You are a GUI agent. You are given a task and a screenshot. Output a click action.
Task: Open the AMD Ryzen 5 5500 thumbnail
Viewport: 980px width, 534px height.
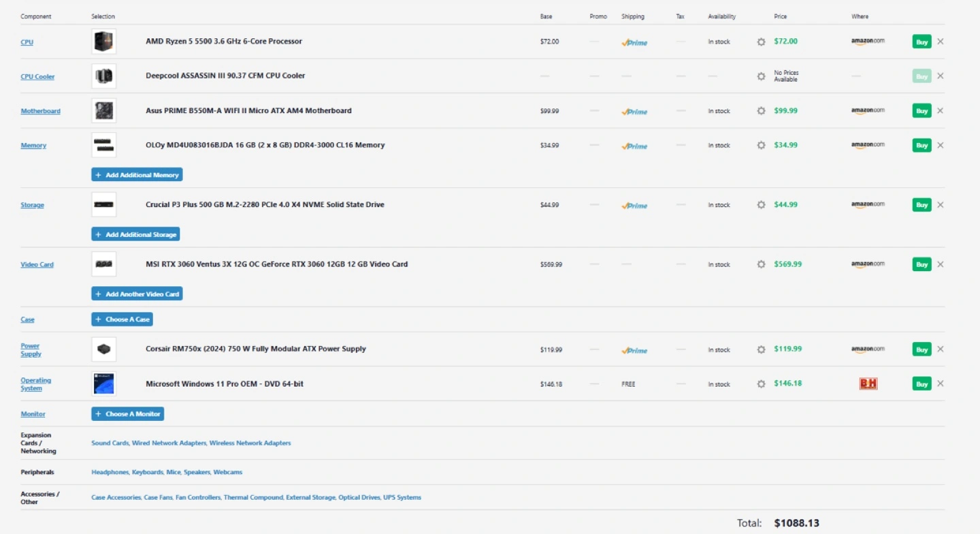click(x=104, y=42)
